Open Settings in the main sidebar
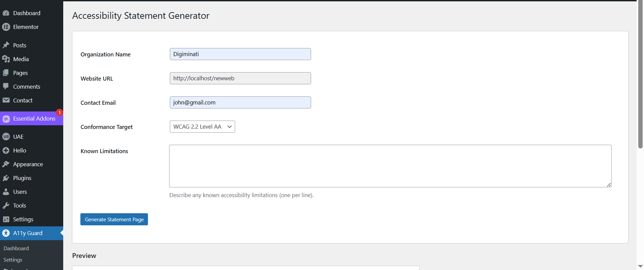The height and width of the screenshot is (270, 644). [23, 219]
